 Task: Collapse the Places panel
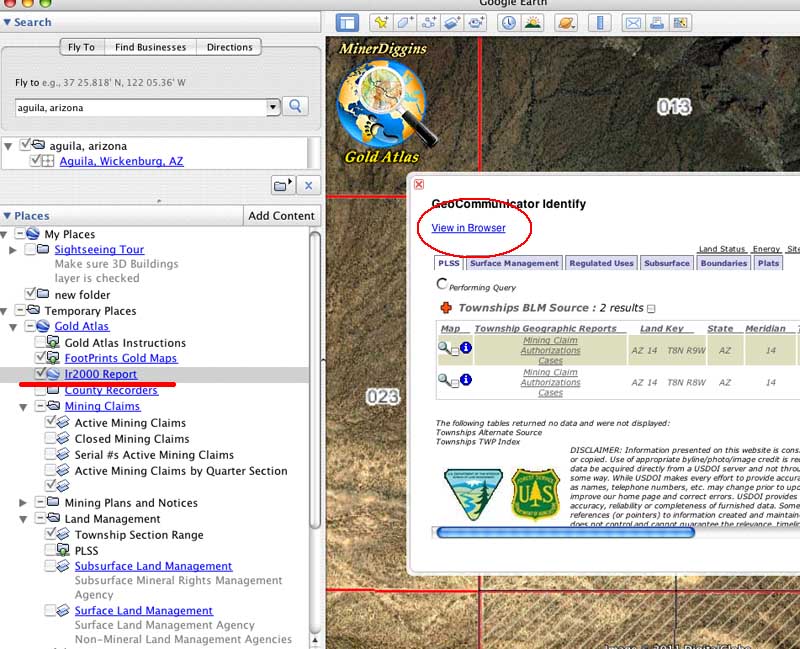tap(7, 216)
